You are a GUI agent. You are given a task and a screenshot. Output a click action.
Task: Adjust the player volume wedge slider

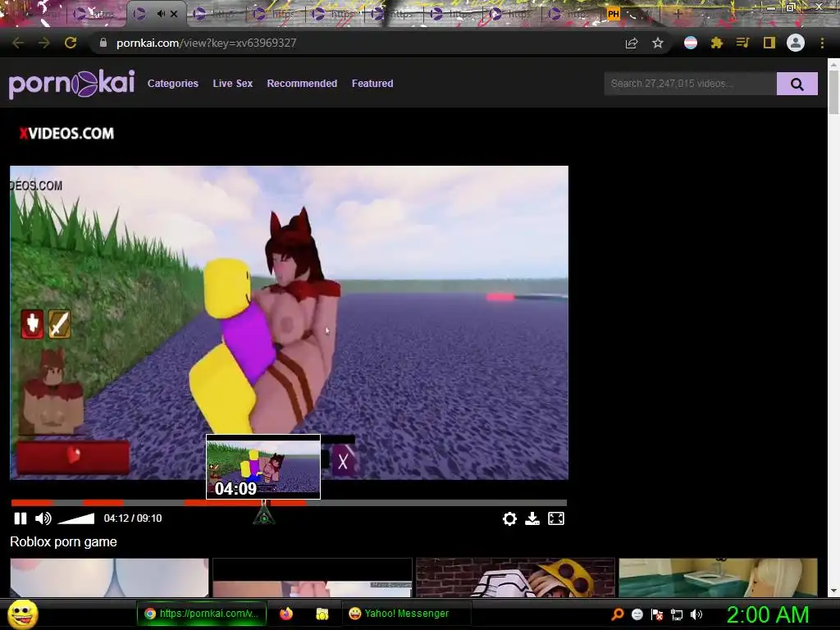pos(75,518)
